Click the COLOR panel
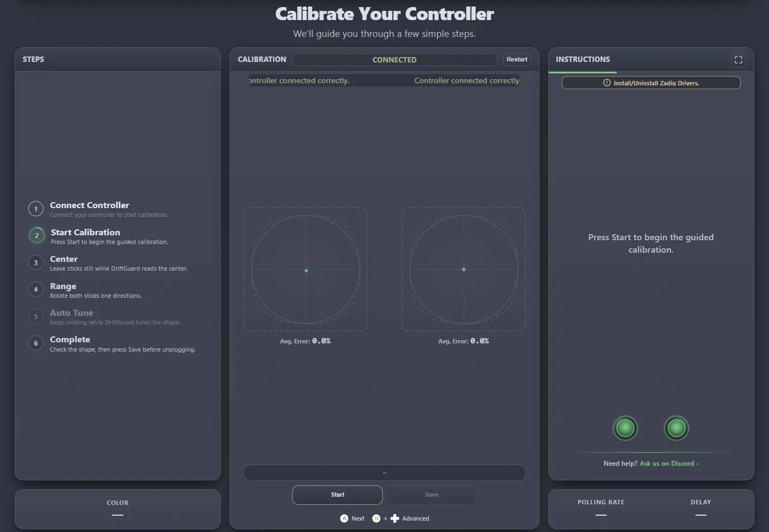The width and height of the screenshot is (769, 532). [117, 509]
